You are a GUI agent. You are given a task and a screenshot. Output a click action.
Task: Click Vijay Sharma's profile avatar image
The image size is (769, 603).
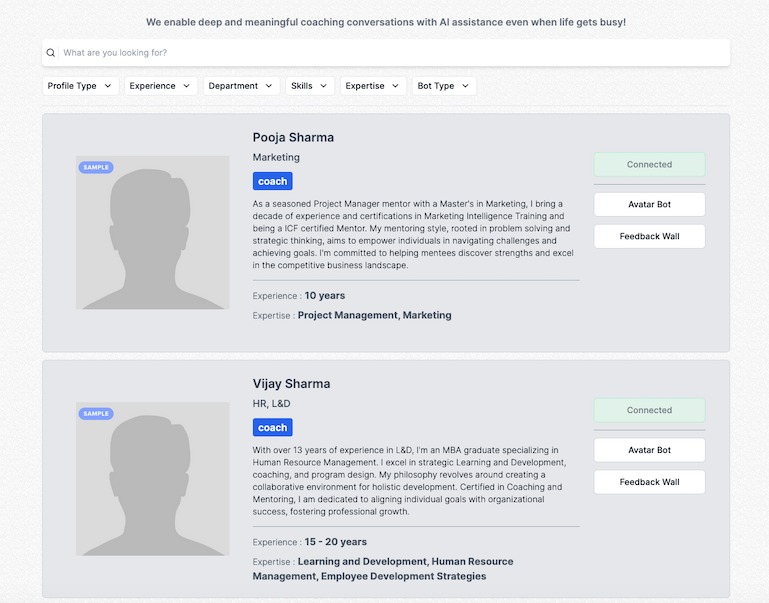(152, 479)
